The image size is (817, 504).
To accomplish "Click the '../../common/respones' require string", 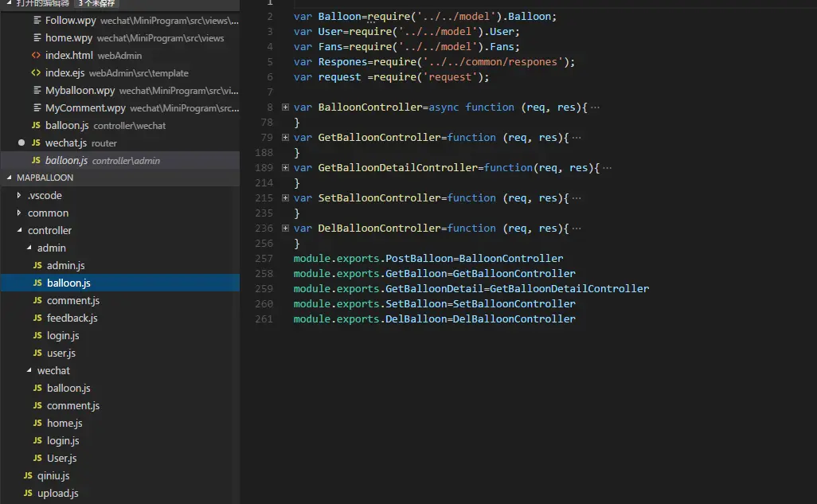I will [x=493, y=62].
